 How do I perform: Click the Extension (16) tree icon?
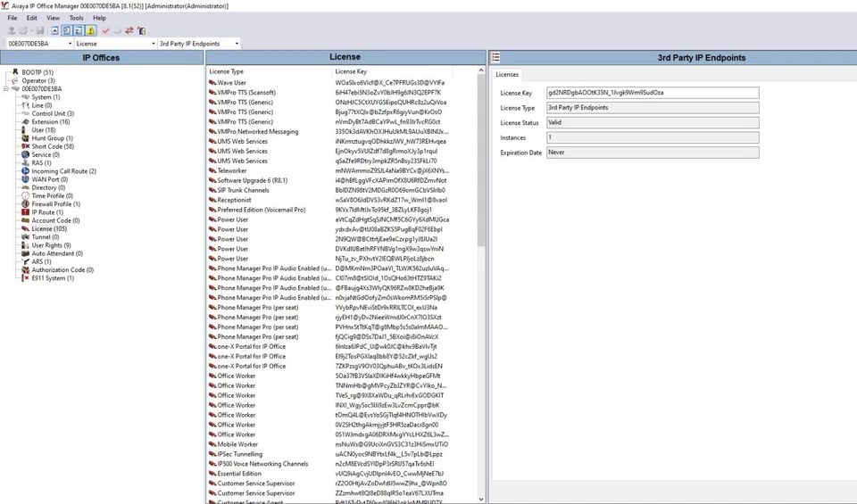tap(25, 121)
